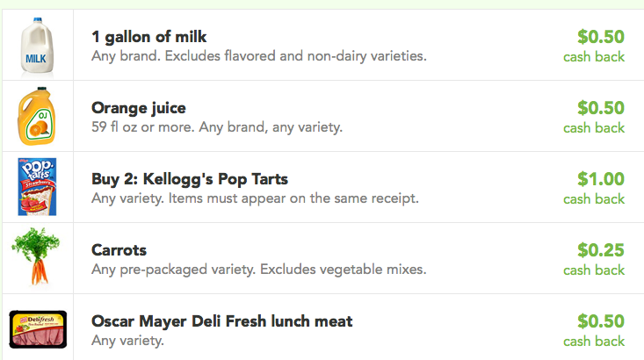The height and width of the screenshot is (360, 644).
Task: Click the Oscar Mayer Deli Fresh package image
Action: (x=38, y=329)
